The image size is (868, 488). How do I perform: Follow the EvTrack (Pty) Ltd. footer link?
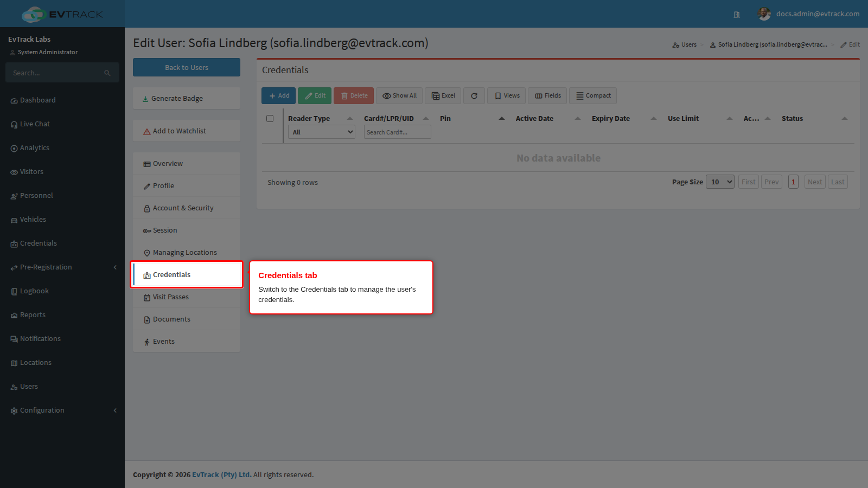coord(222,475)
